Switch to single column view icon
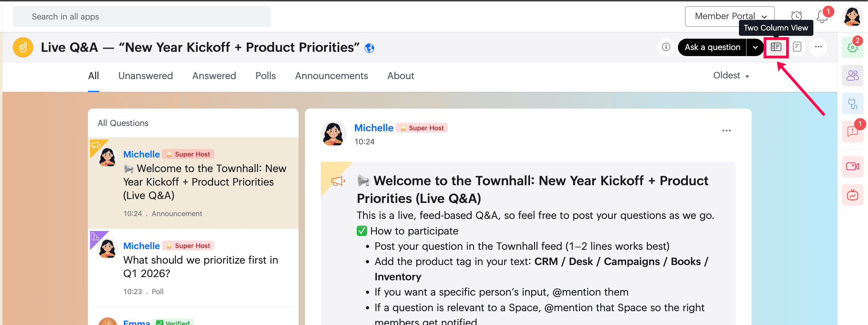Image resolution: width=868 pixels, height=325 pixels. [797, 47]
